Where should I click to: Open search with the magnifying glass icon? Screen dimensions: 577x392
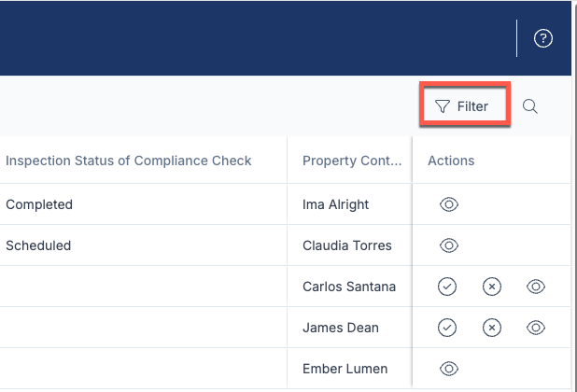coord(530,106)
